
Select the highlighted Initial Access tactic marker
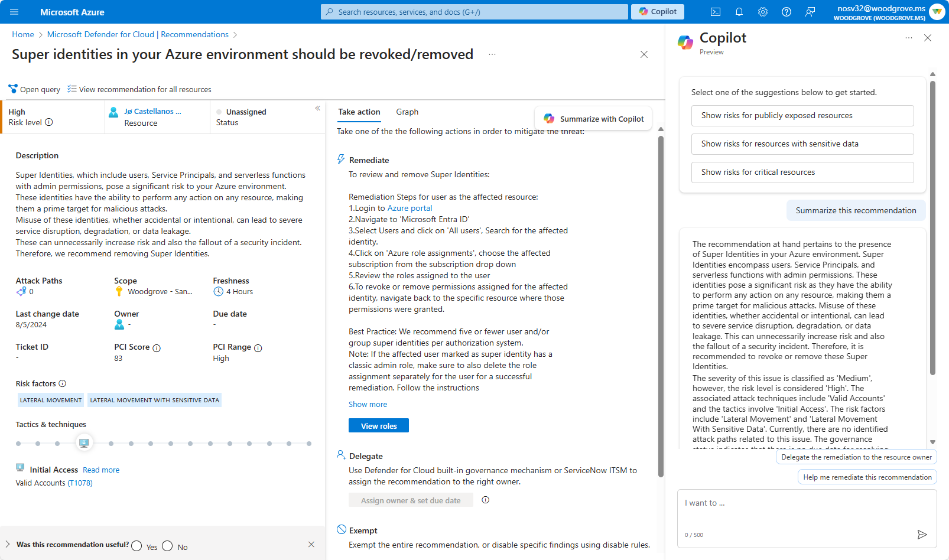tap(84, 443)
